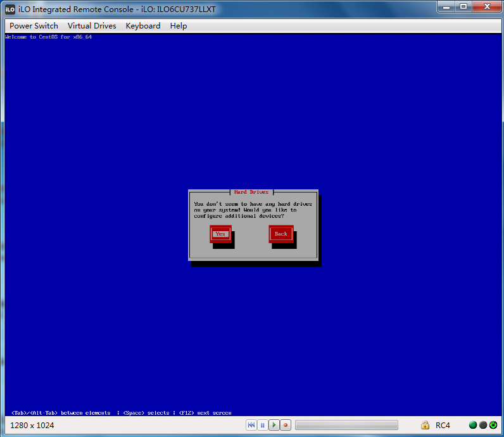
Task: Click the 'Hard Drives' dialog title
Action: point(251,192)
